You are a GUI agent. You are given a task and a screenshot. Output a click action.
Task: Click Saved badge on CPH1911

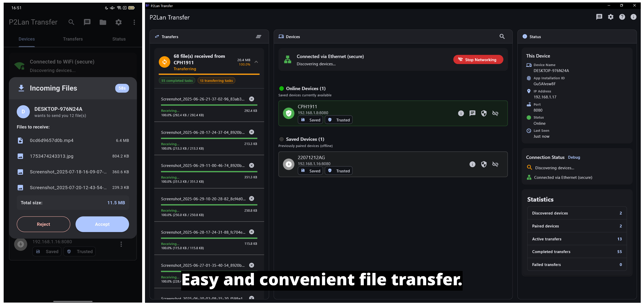tap(310, 120)
